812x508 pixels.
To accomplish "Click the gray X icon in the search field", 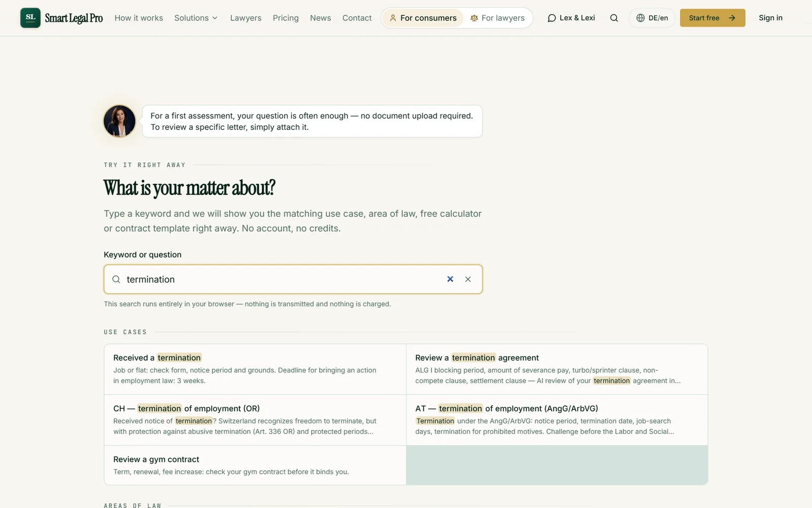I will (x=468, y=279).
